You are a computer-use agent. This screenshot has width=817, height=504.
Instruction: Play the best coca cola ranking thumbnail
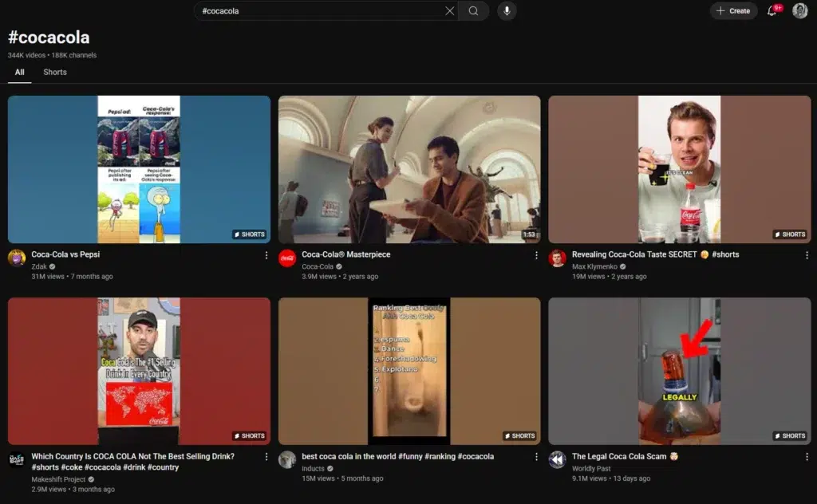click(x=409, y=372)
